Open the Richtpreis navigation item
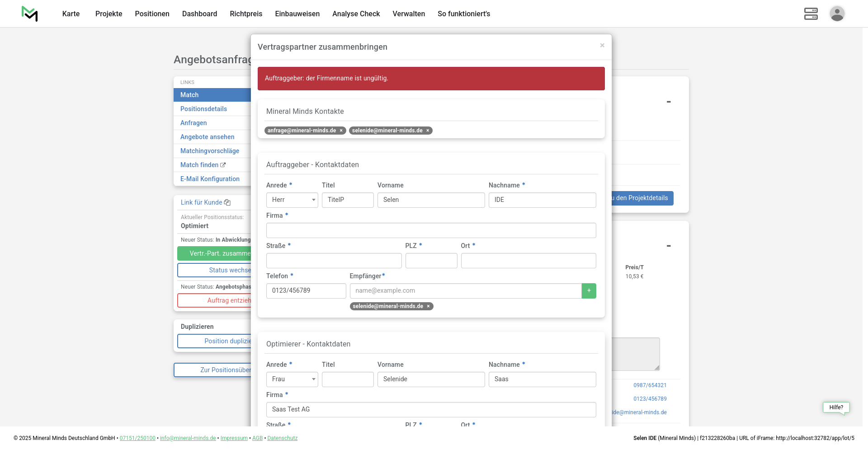 pos(245,14)
